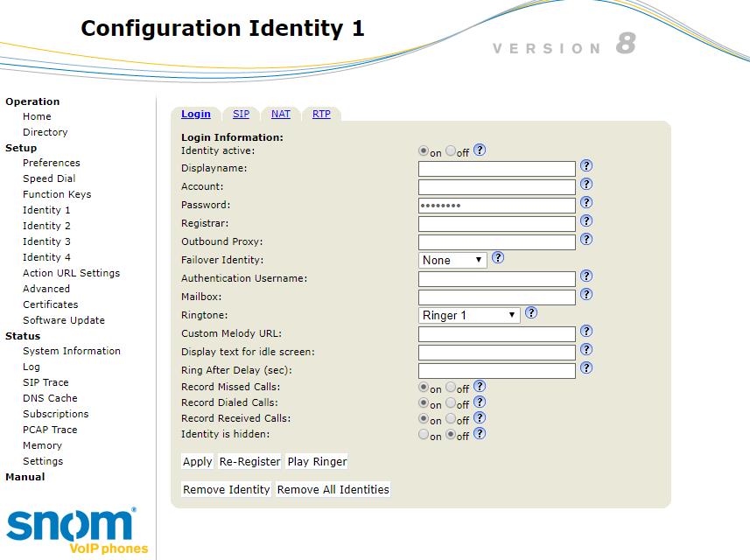Switch to the SIP tab
Screen dimensions: 750x560
[x=241, y=114]
